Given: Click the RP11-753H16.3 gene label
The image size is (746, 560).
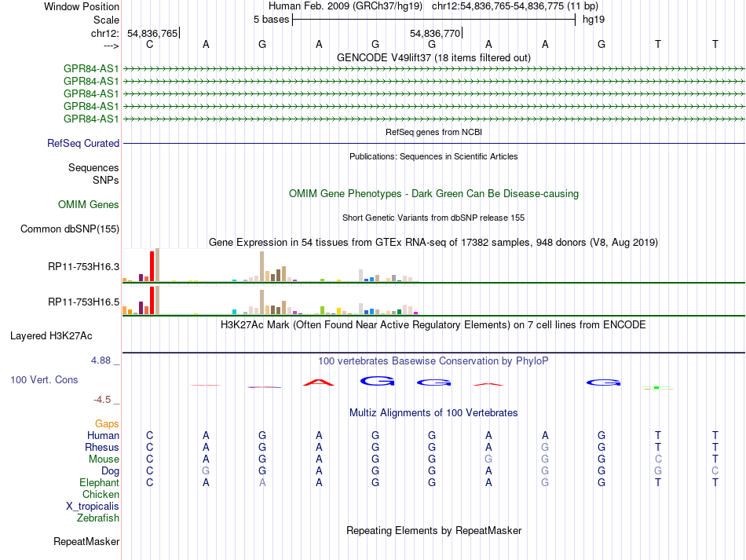Looking at the screenshot, I should tap(84, 266).
